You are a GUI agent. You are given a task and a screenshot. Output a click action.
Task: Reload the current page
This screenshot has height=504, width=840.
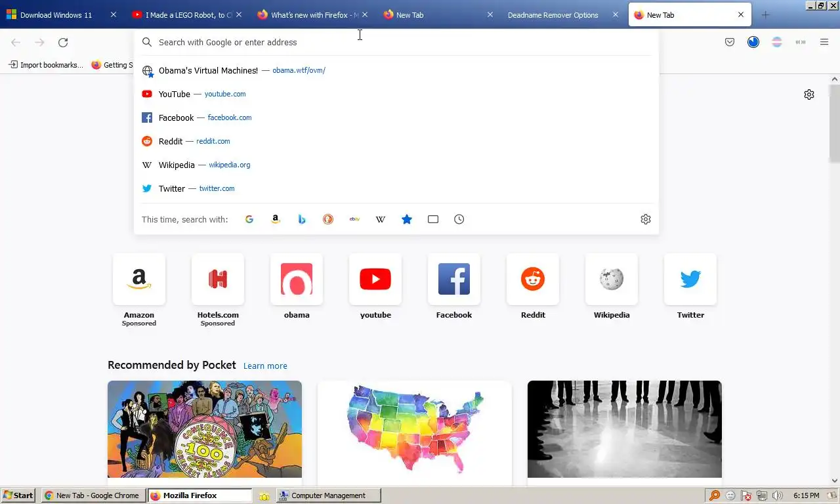point(63,42)
